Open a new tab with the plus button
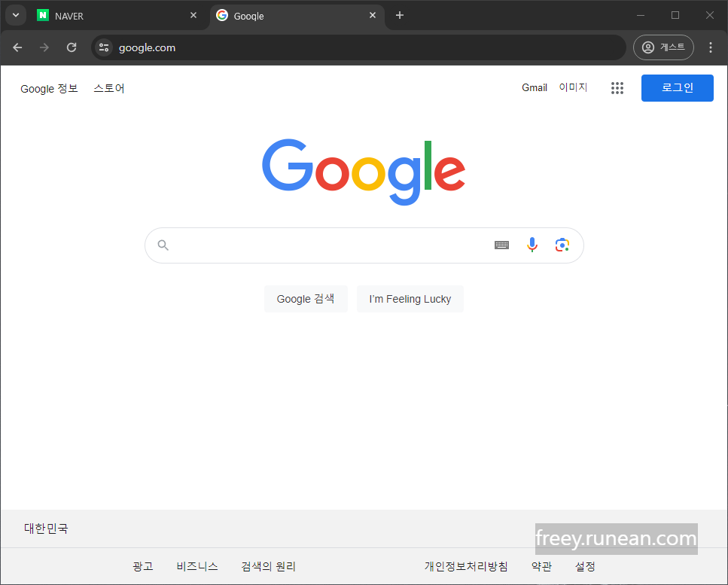Viewport: 728px width, 585px height. pos(400,15)
